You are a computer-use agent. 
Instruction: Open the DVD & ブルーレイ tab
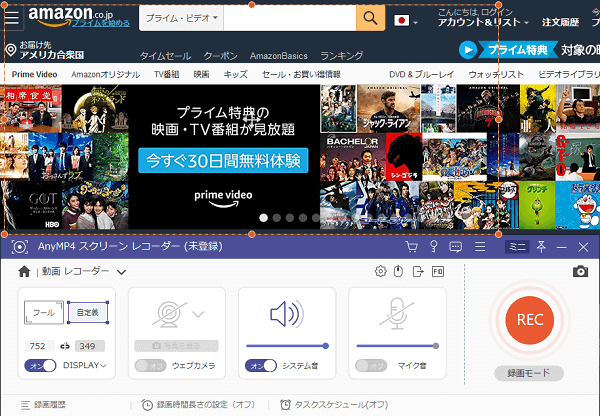(422, 74)
